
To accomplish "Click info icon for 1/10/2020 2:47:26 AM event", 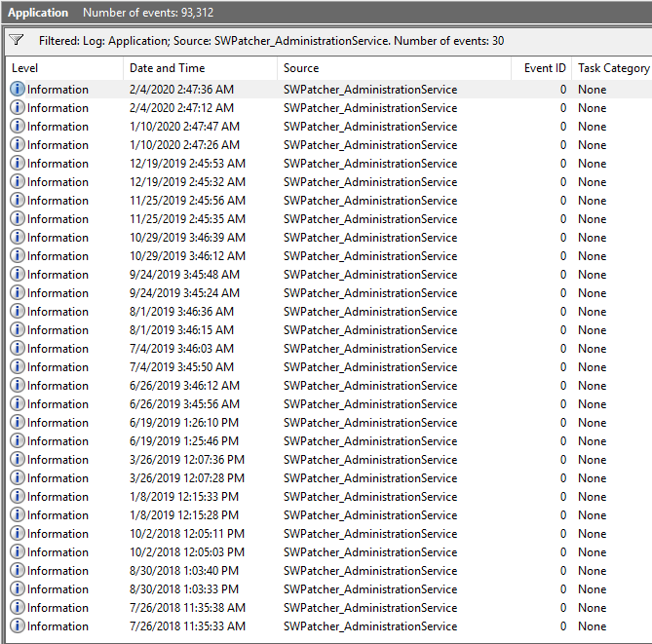I will click(17, 145).
